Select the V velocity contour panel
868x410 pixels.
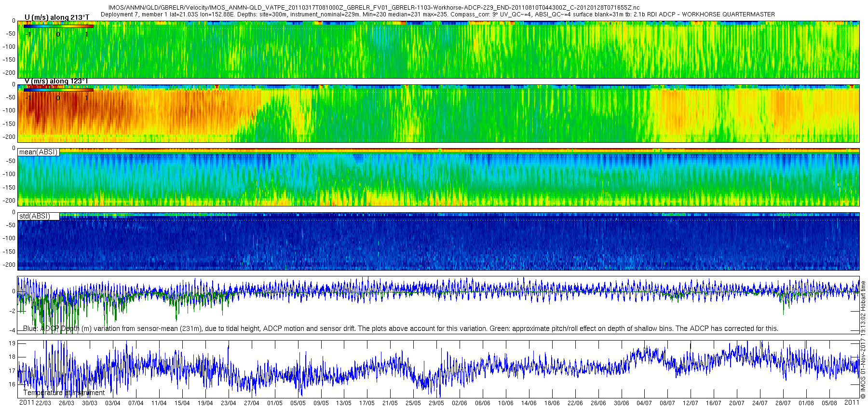point(438,113)
